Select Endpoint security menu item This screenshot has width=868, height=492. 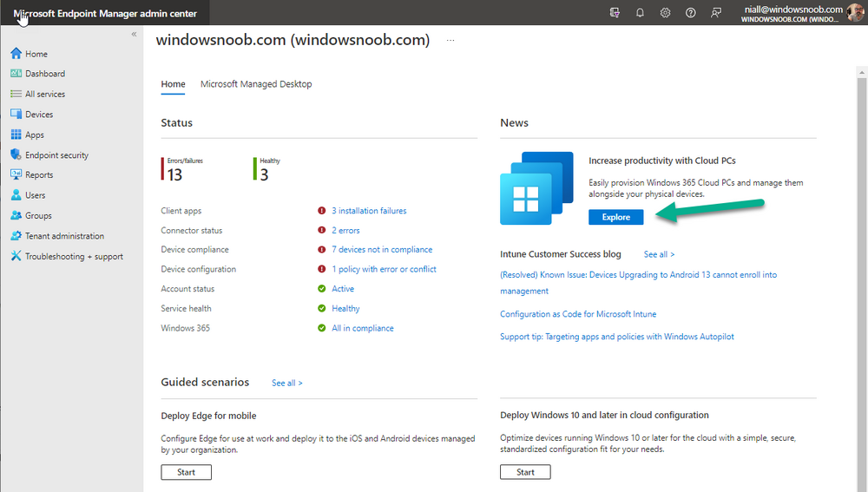point(56,155)
